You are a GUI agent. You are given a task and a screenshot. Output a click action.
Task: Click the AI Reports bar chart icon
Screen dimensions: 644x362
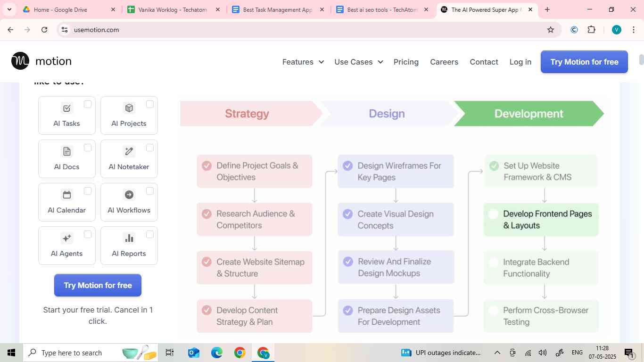129,238
